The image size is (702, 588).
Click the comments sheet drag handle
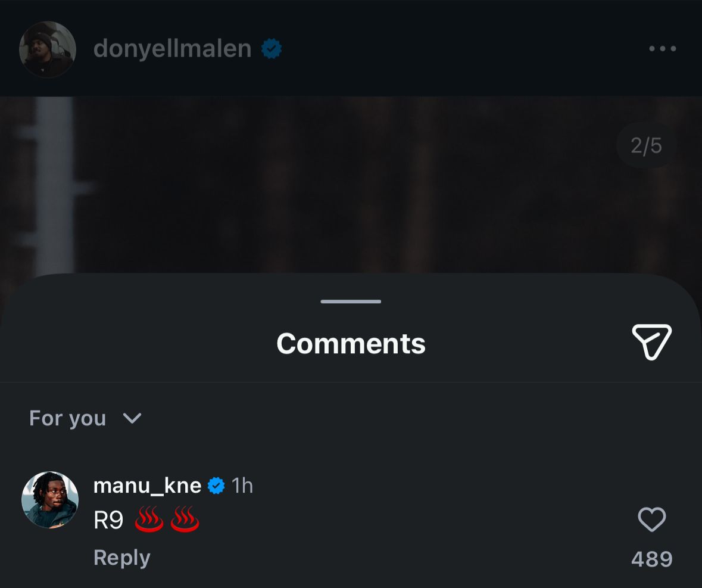coord(351,301)
